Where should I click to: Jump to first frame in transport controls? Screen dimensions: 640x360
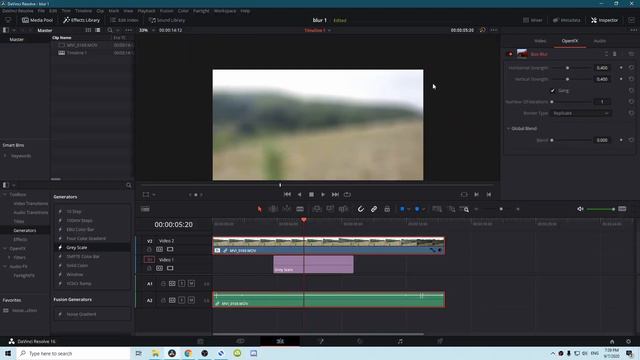287,195
